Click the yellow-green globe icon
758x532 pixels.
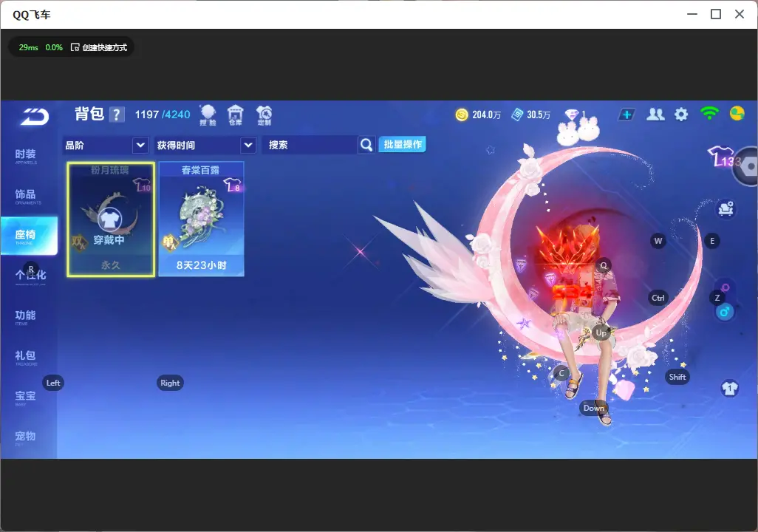click(x=737, y=114)
